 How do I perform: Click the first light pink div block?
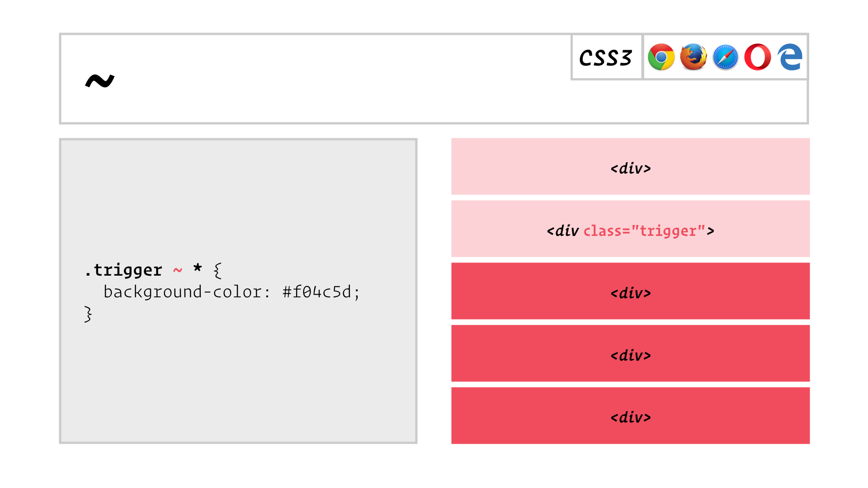[630, 166]
